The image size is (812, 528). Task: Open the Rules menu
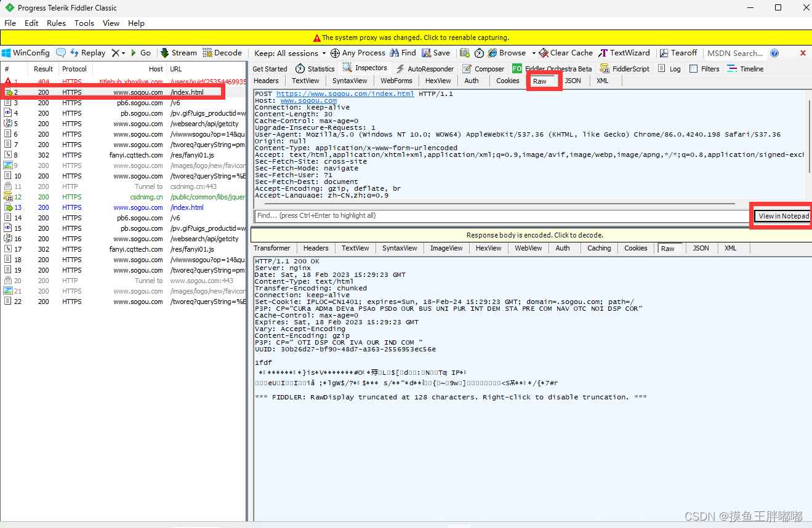(56, 23)
